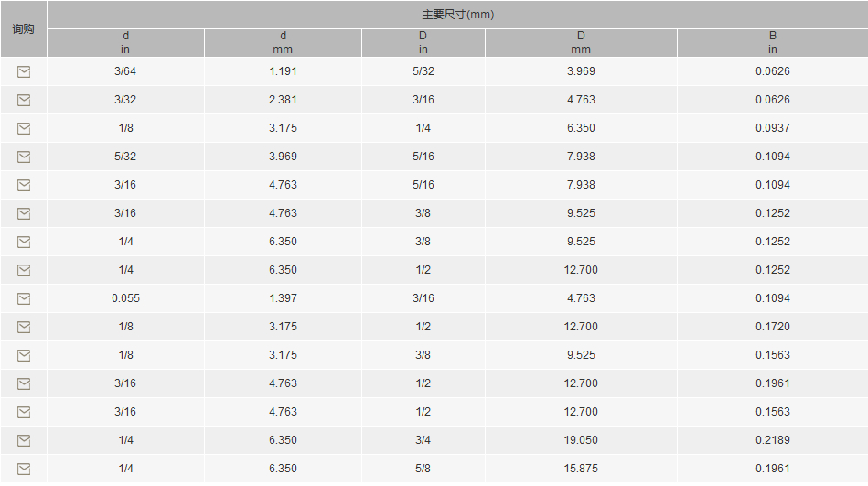
Task: Select the 主要尺寸(mm) header
Action: click(x=458, y=15)
